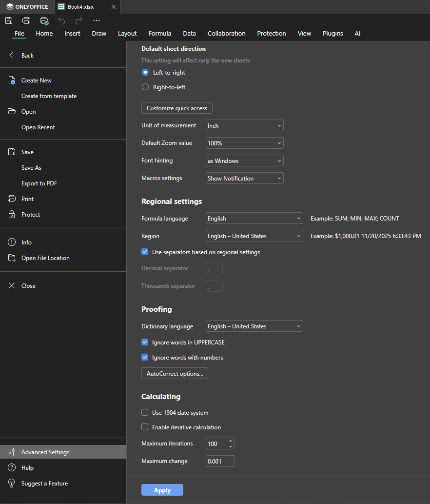Click the Info circle icon in sidebar
The width and height of the screenshot is (430, 504).
[x=12, y=242]
